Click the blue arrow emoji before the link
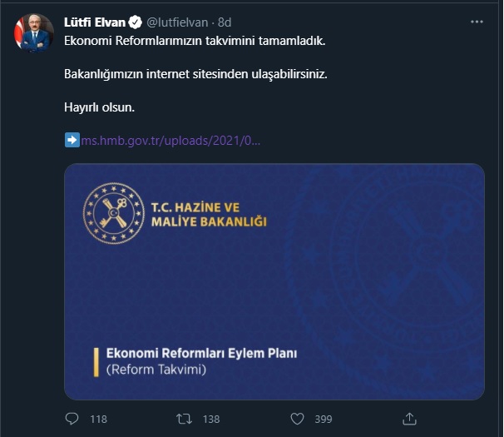The width and height of the screenshot is (504, 437). point(72,141)
